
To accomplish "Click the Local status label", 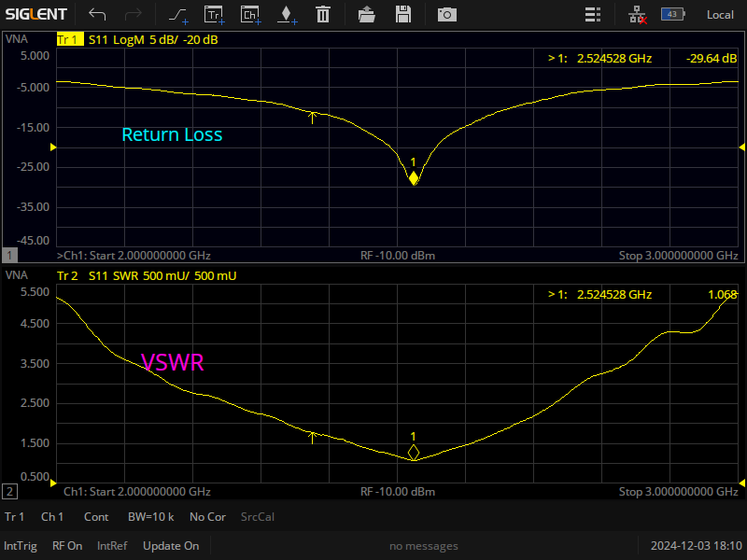I will tap(720, 15).
